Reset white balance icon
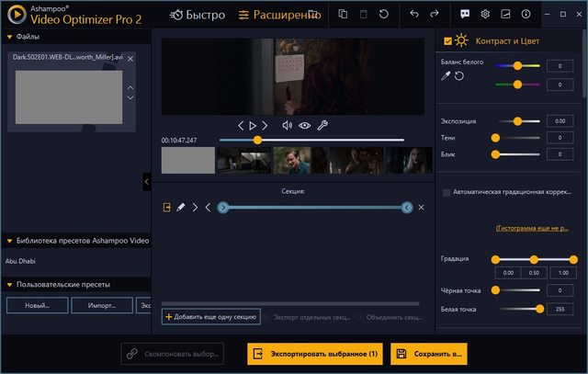 [x=459, y=76]
